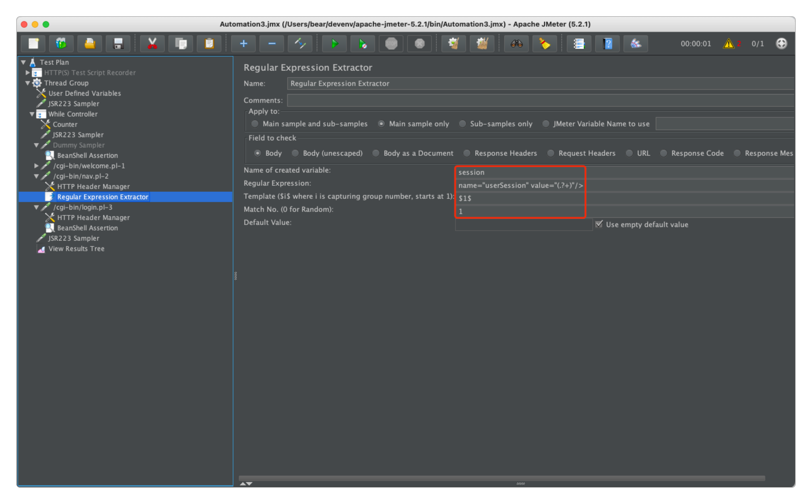Click the yellow warning triangle log icon

[x=729, y=44]
